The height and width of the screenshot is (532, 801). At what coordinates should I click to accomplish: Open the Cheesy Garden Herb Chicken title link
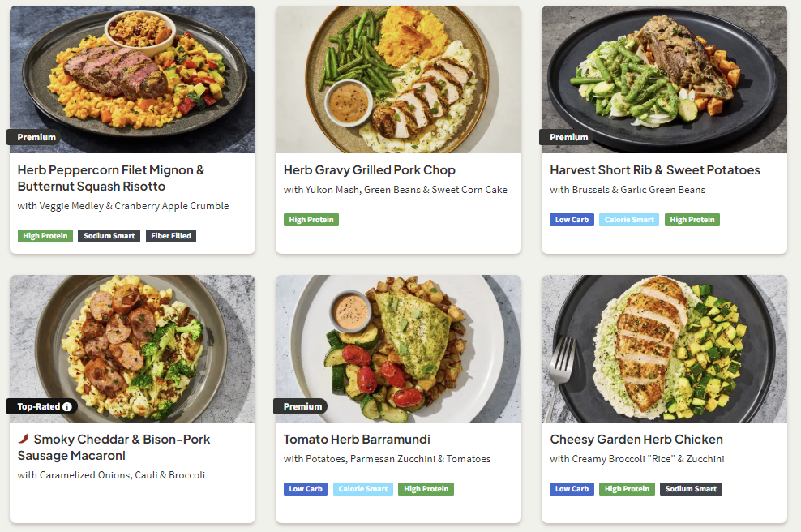coord(636,440)
